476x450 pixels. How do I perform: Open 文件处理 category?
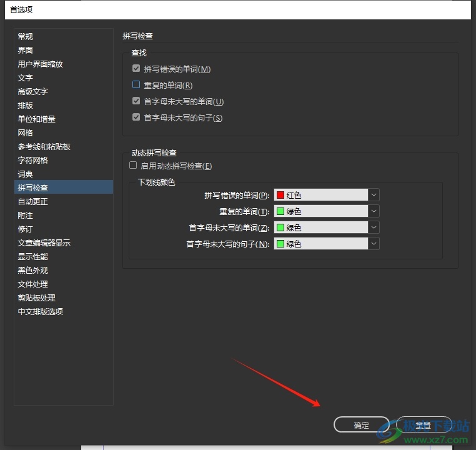(64, 284)
